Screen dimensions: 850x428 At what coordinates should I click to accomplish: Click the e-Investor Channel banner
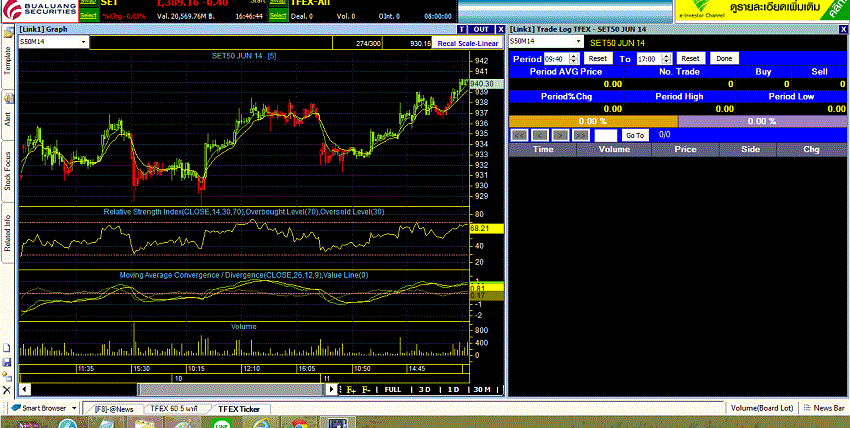coord(762,11)
